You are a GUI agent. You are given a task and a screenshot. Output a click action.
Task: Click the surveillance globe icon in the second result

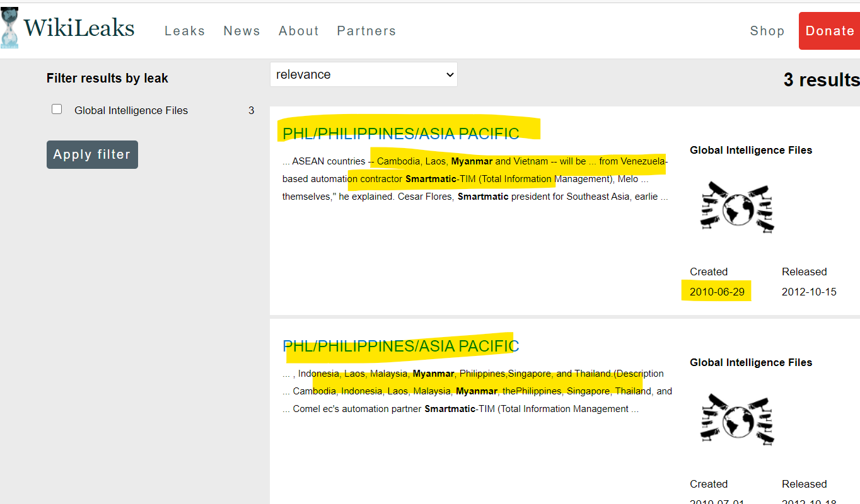737,420
